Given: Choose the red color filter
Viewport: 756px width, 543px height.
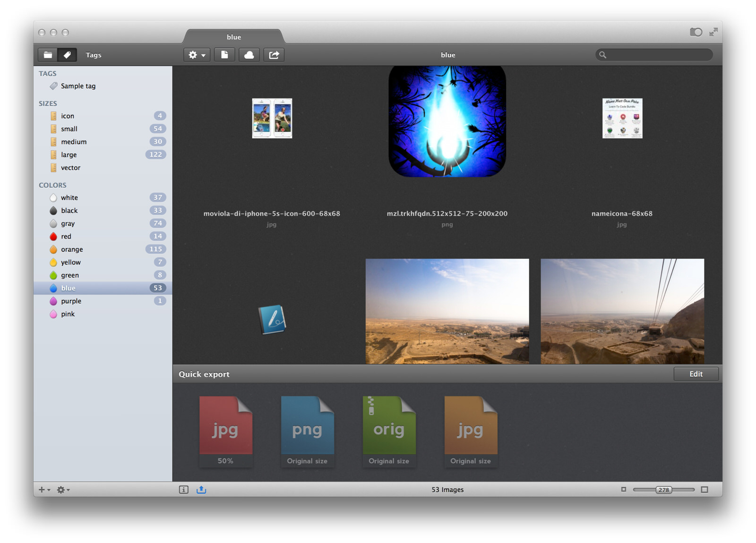Looking at the screenshot, I should click(103, 236).
